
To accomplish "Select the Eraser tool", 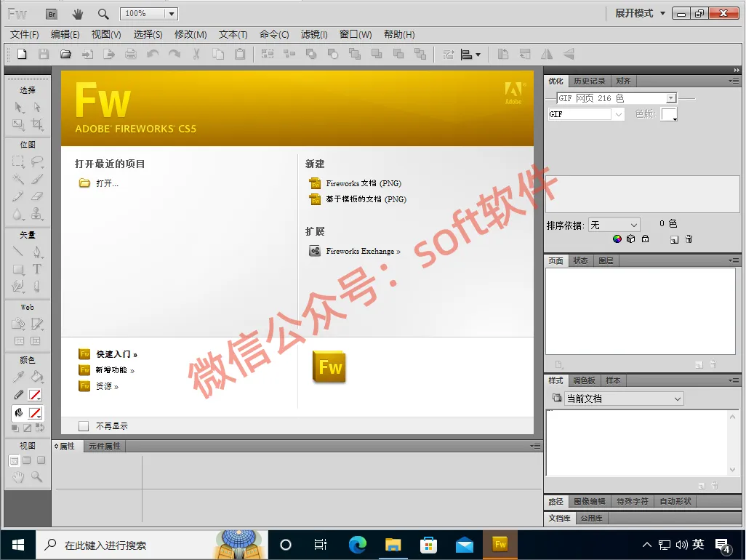I will 36,196.
